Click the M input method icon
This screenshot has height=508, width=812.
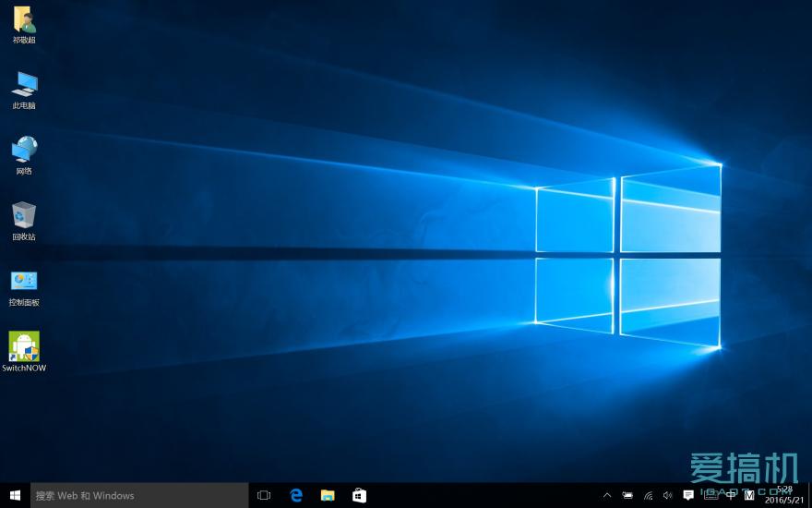coord(748,496)
